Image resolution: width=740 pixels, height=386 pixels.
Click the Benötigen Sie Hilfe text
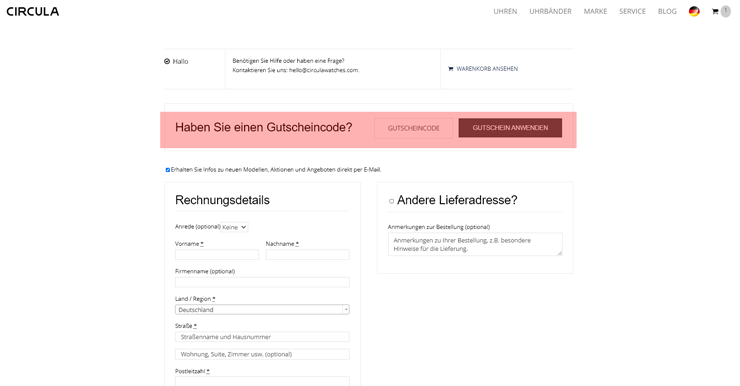point(288,61)
